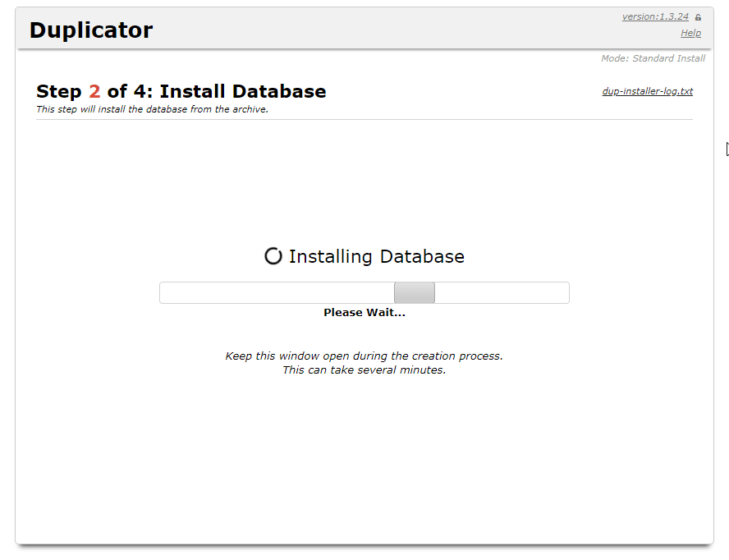Open the dup-installer-log.txt log file link
This screenshot has height=560, width=729.
click(x=647, y=91)
